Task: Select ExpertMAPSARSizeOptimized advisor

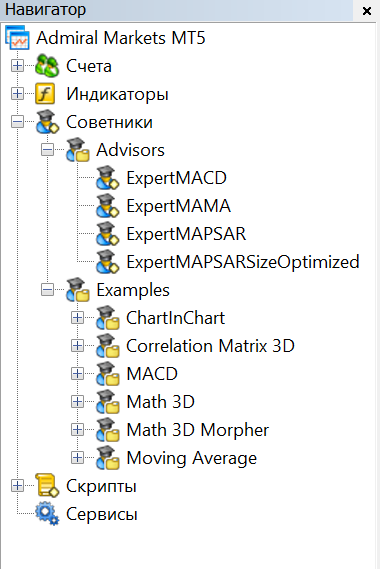Action: pos(243,262)
